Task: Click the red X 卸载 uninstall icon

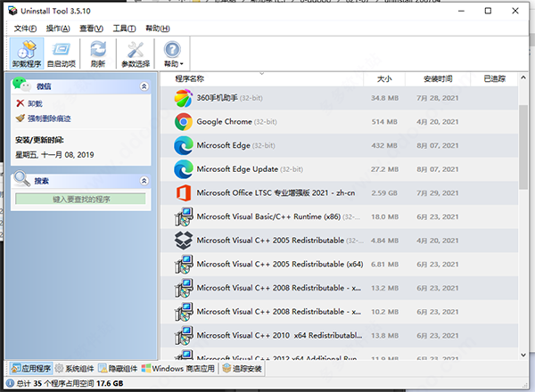Action: [21, 103]
